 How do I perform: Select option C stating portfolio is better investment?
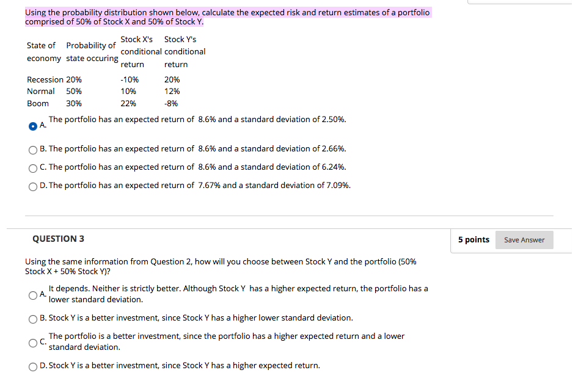pos(32,343)
